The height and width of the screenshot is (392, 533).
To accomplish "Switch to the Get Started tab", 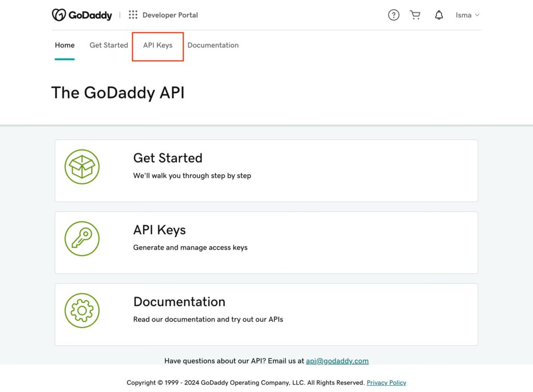I will click(109, 45).
